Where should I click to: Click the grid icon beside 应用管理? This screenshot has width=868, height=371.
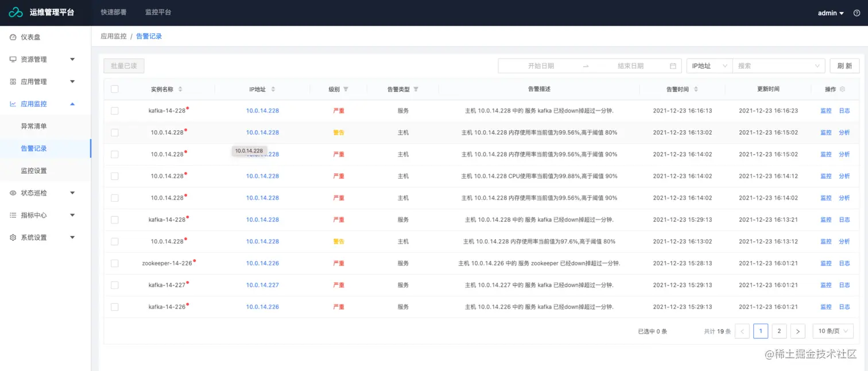pyautogui.click(x=13, y=82)
